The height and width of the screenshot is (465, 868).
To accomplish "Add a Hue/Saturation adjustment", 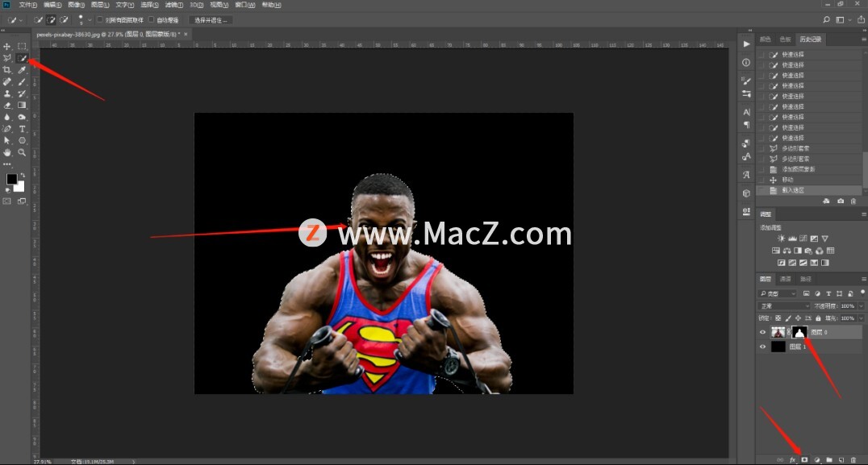I will 775,251.
